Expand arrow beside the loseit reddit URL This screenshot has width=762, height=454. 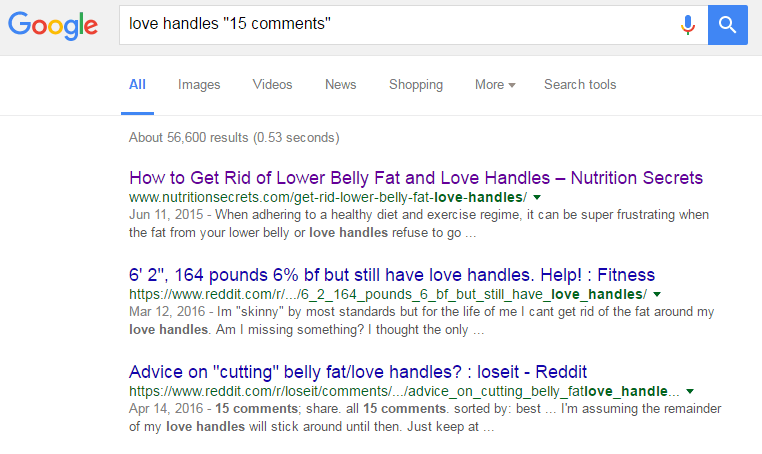tap(690, 391)
